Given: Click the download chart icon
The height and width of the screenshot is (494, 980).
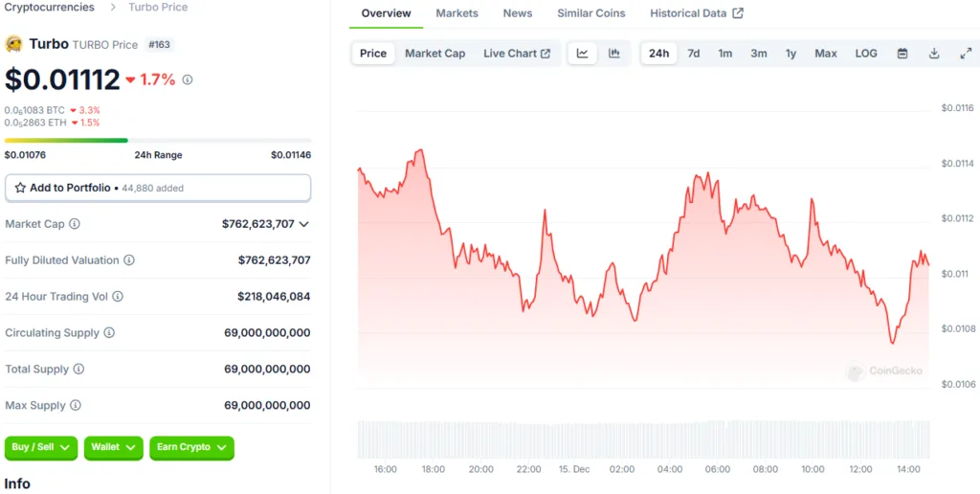Looking at the screenshot, I should pyautogui.click(x=934, y=54).
